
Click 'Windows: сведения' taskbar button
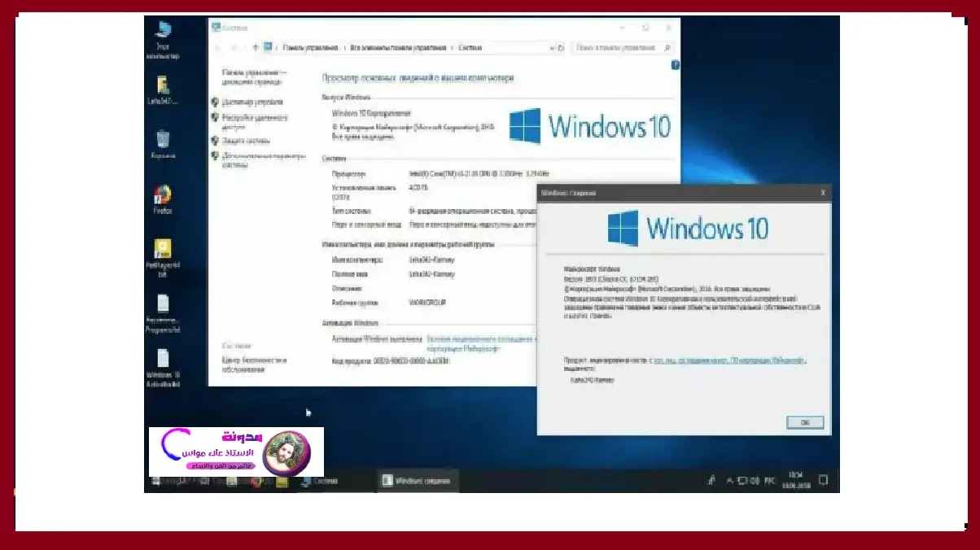click(418, 481)
